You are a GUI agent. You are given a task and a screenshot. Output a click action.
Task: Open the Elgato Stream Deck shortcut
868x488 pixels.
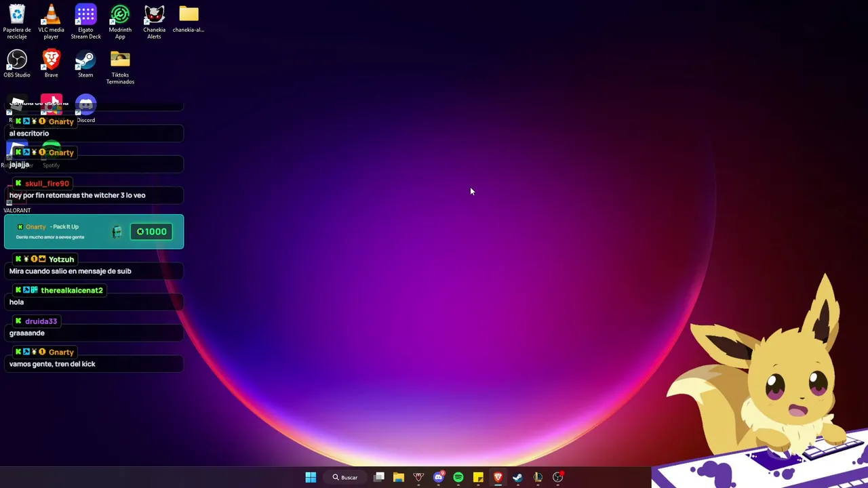click(x=85, y=21)
